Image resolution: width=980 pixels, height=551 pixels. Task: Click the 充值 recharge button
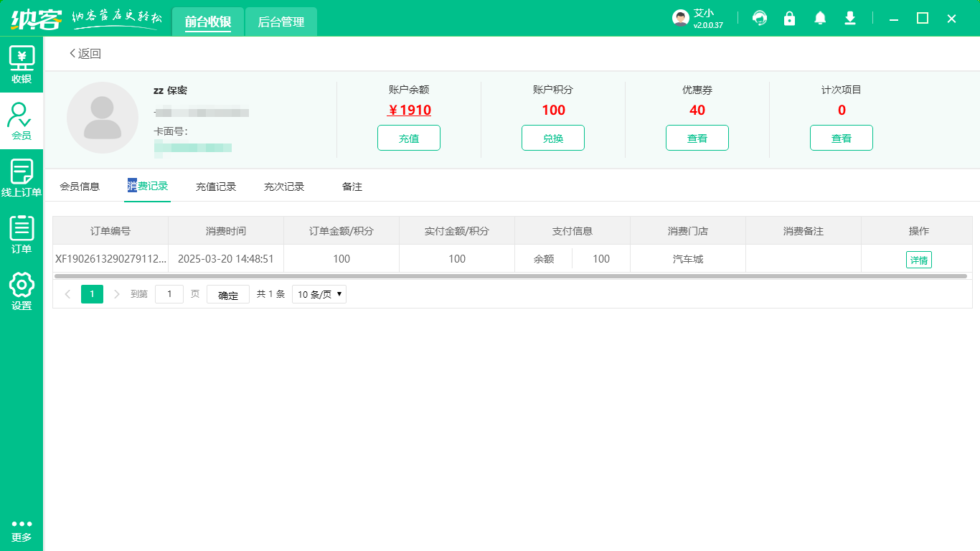409,138
